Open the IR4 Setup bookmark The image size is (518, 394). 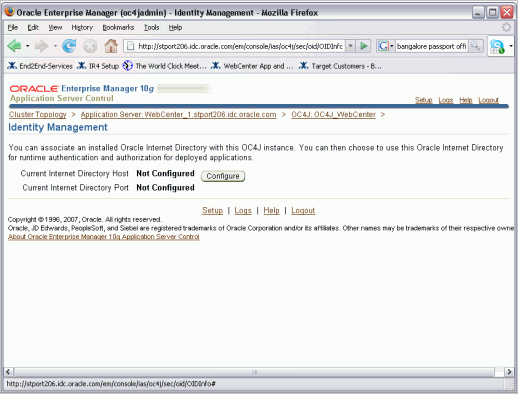pos(98,66)
